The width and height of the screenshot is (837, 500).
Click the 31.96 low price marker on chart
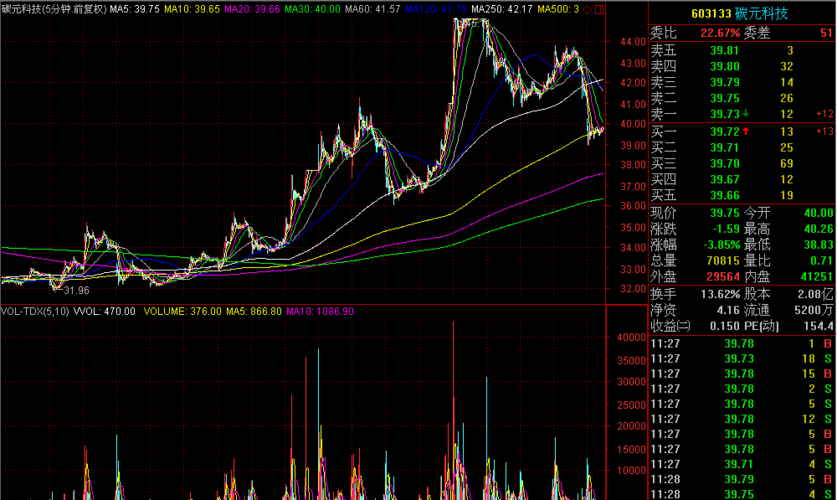coord(76,289)
